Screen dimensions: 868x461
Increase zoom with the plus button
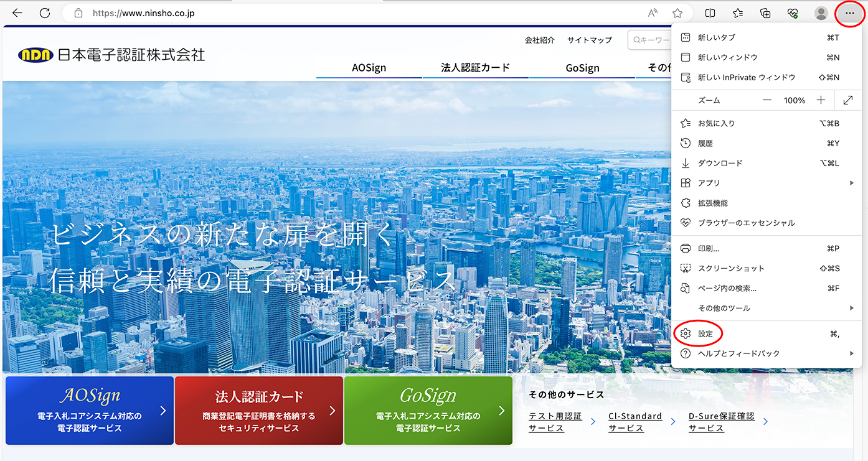(821, 100)
